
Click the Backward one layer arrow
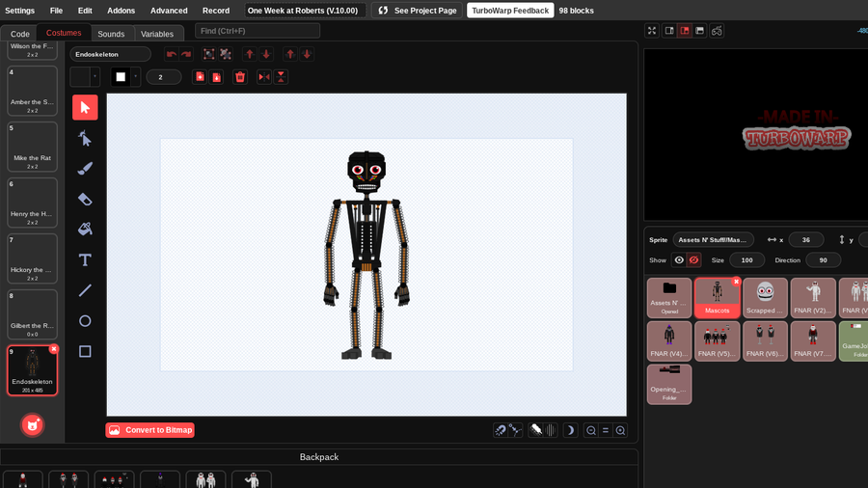[x=266, y=54]
